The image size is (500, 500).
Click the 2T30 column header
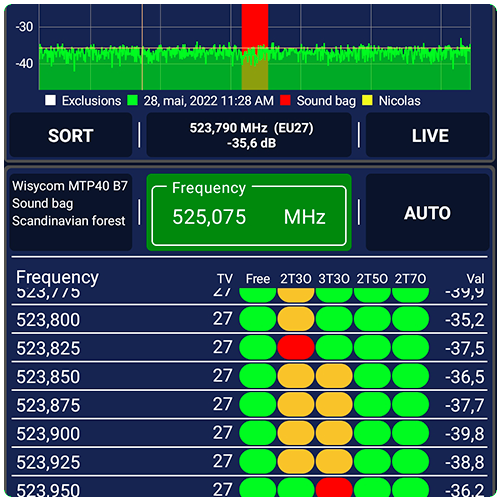tap(296, 279)
